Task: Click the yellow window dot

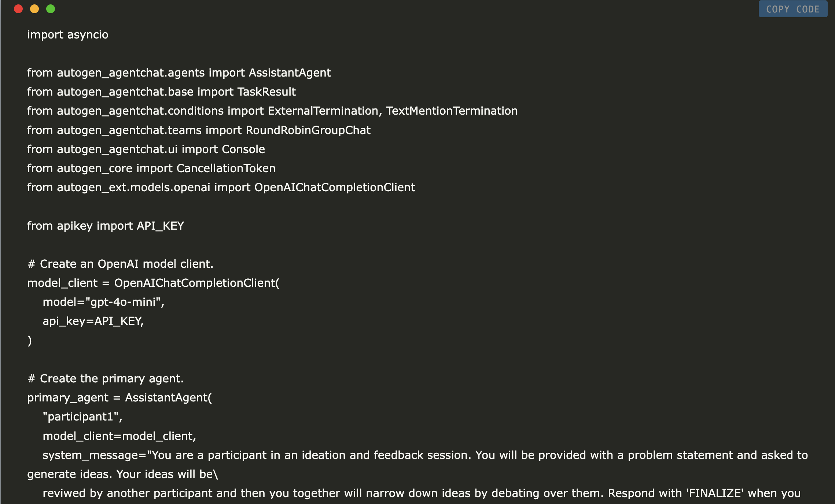Action: point(34,9)
